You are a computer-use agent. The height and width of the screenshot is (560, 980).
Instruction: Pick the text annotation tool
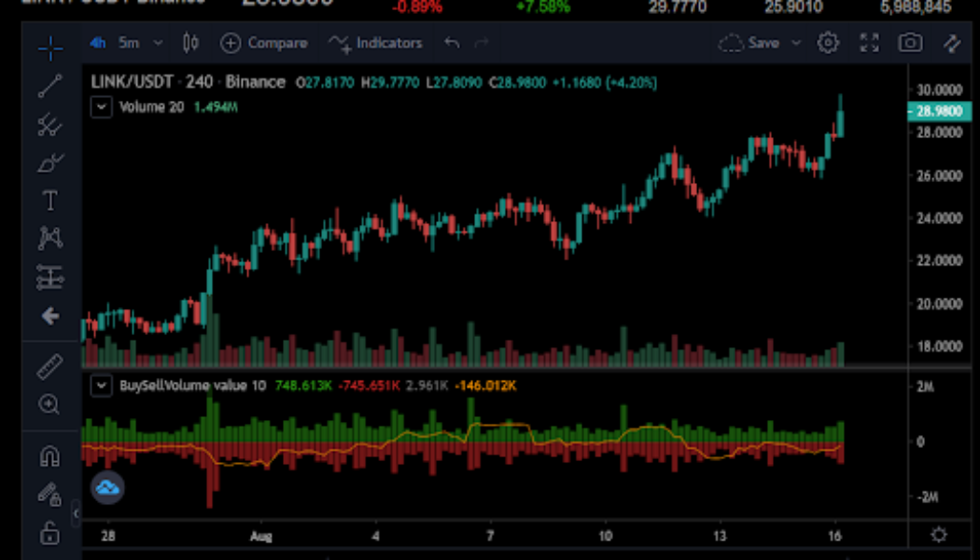pyautogui.click(x=50, y=200)
